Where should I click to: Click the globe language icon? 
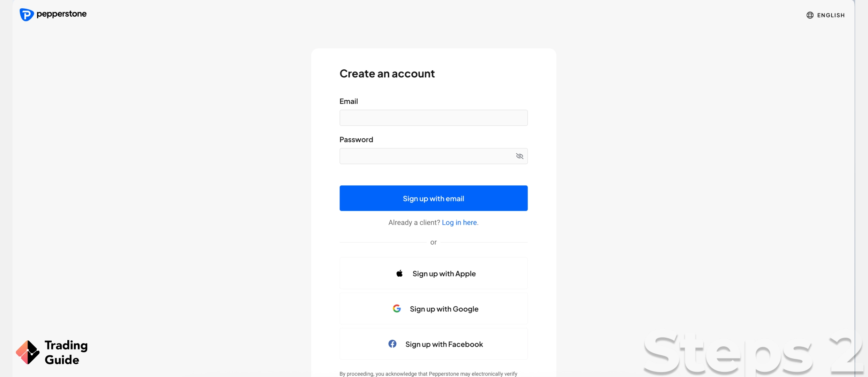[810, 15]
